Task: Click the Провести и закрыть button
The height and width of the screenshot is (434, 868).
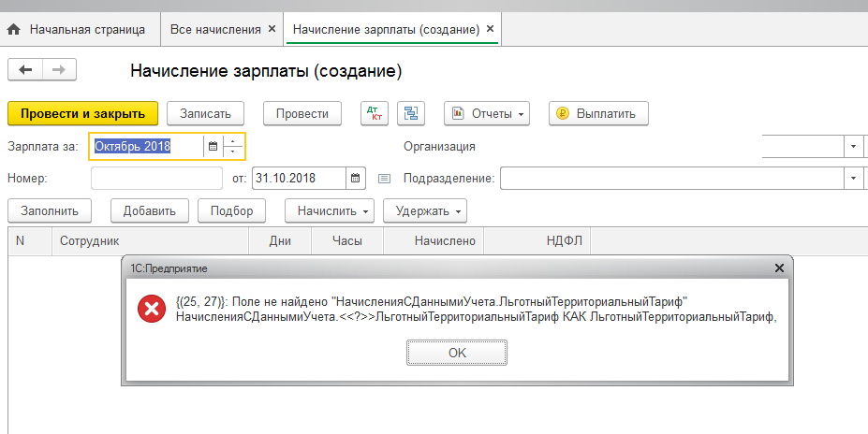Action: click(x=82, y=114)
